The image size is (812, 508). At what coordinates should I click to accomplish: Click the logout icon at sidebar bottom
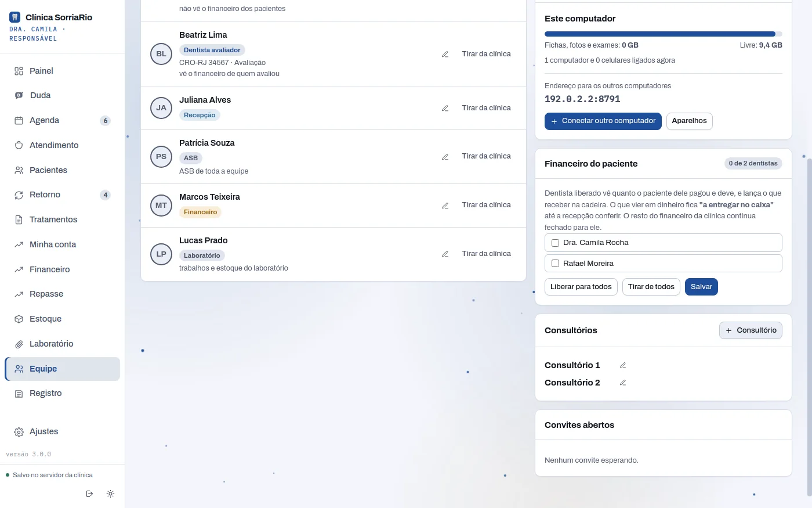coord(89,494)
